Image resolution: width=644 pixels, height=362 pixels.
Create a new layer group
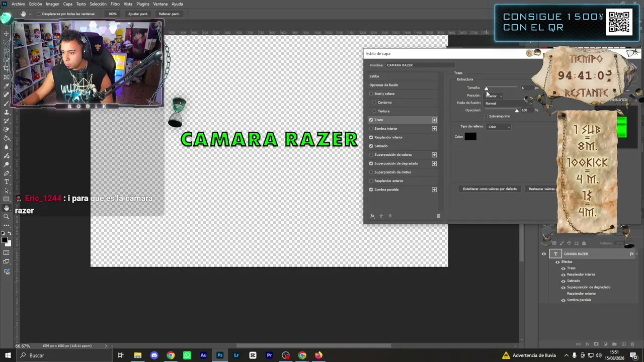click(x=614, y=344)
